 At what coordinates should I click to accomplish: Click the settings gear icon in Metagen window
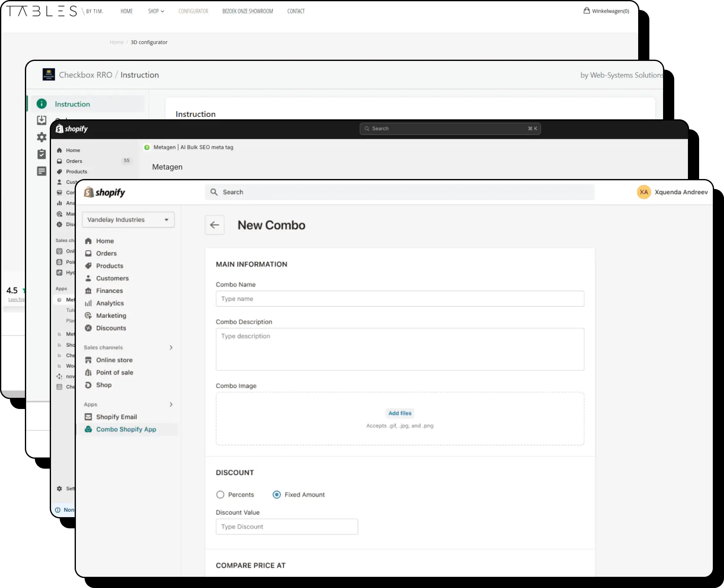[59, 489]
